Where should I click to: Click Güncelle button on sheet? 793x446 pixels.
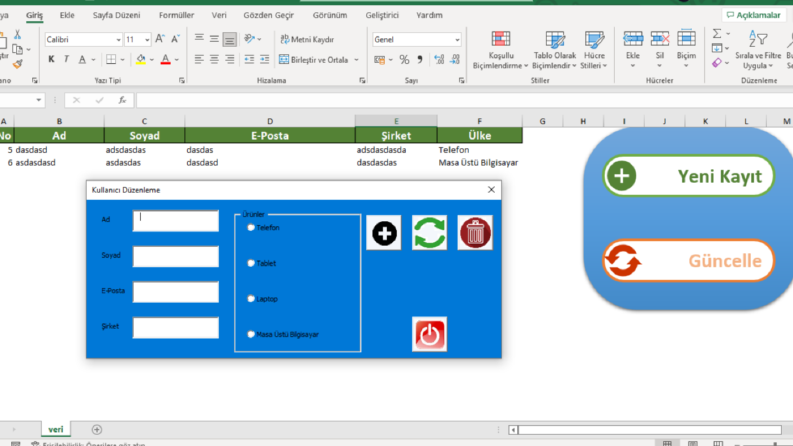point(689,261)
